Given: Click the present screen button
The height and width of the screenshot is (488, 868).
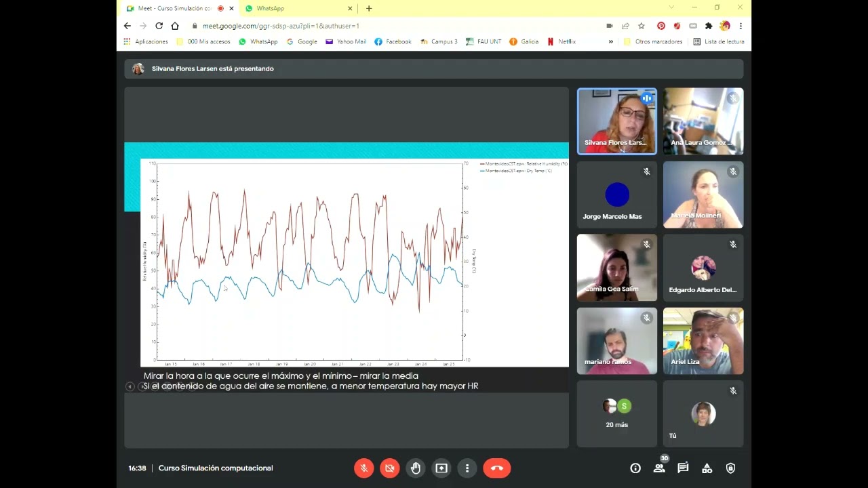Looking at the screenshot, I should click(441, 468).
